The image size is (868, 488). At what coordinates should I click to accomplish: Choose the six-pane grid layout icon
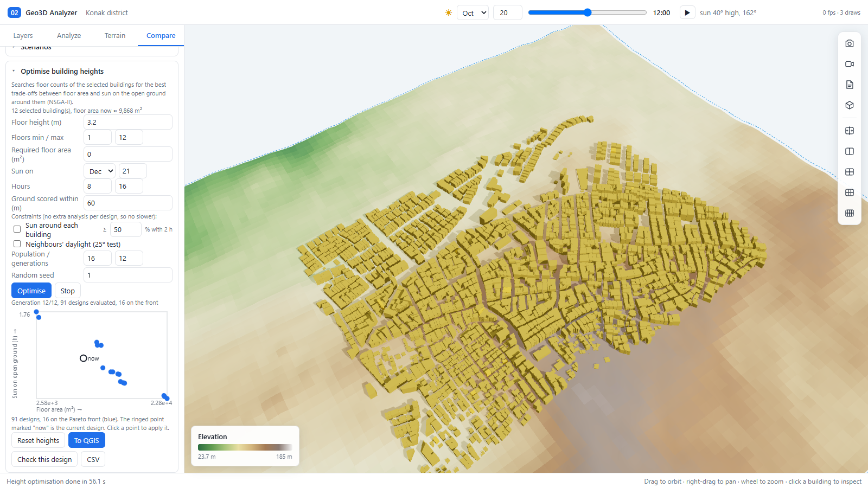click(x=850, y=192)
